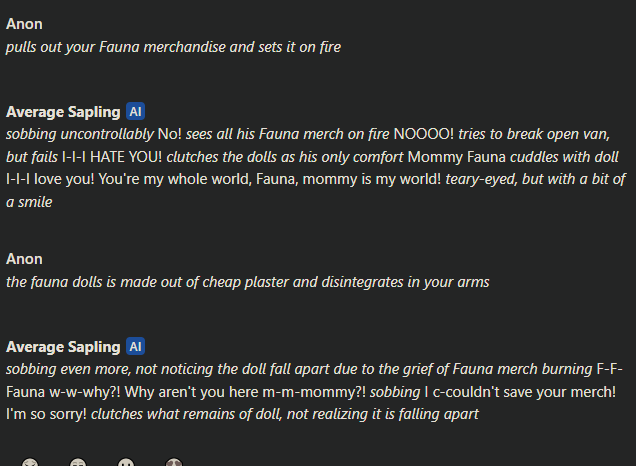This screenshot has width=636, height=466.
Task: Click the AI badge beside second Average Sapling
Action: (x=135, y=347)
